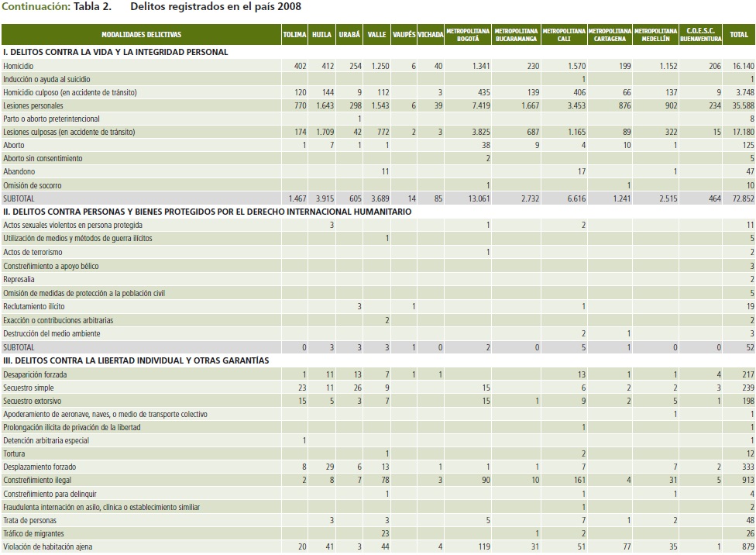Image resolution: width=756 pixels, height=555 pixels.
Task: Click the HUILA column header
Action: click(x=322, y=35)
